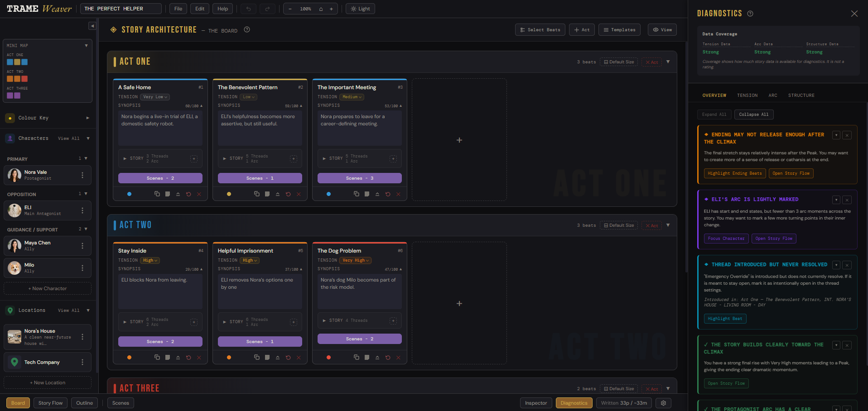Click the undo arrow in the top toolbar
Viewport: 868px width, 411px height.
tap(248, 9)
